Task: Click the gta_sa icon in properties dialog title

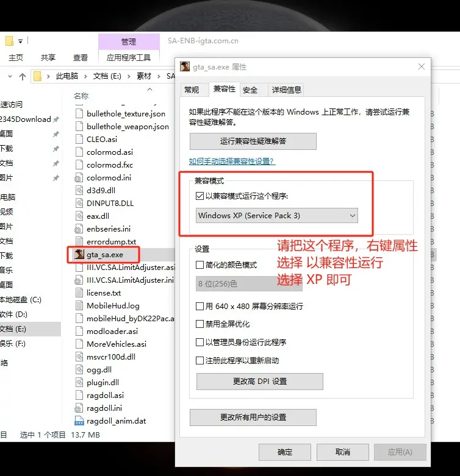Action: click(185, 66)
